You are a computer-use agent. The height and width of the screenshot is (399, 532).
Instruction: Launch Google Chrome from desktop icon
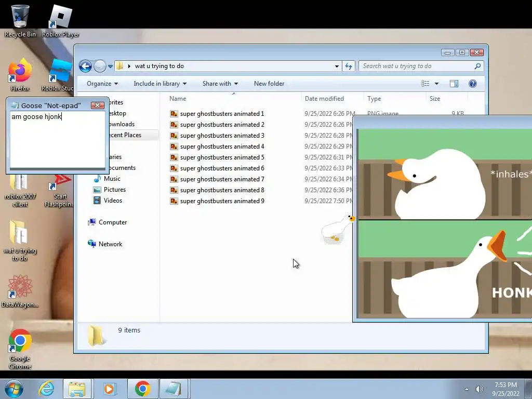tap(20, 349)
